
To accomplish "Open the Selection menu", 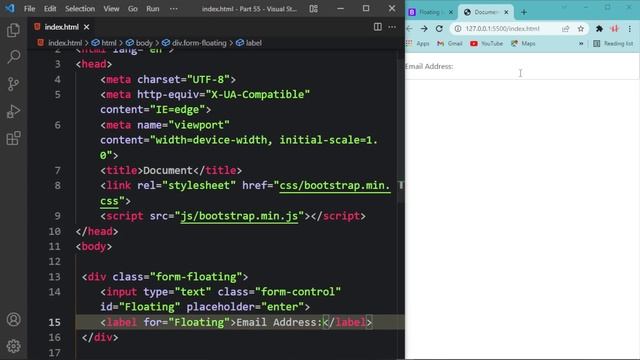I will click(x=80, y=9).
